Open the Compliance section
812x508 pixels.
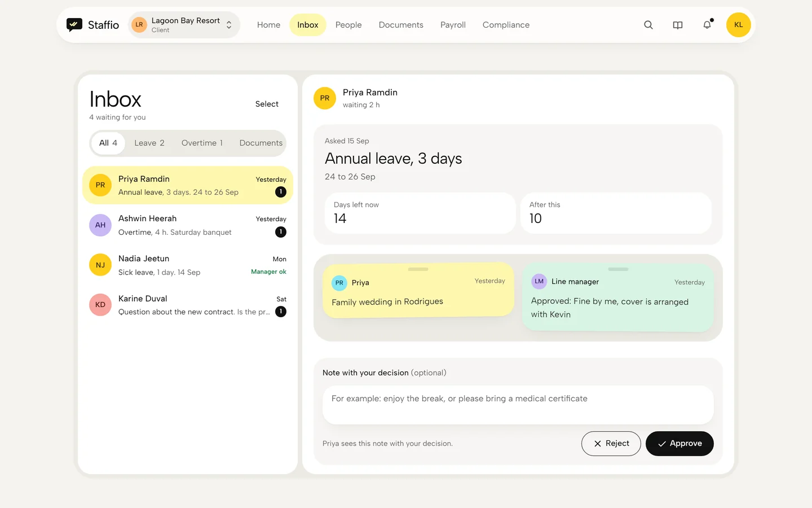pyautogui.click(x=506, y=25)
